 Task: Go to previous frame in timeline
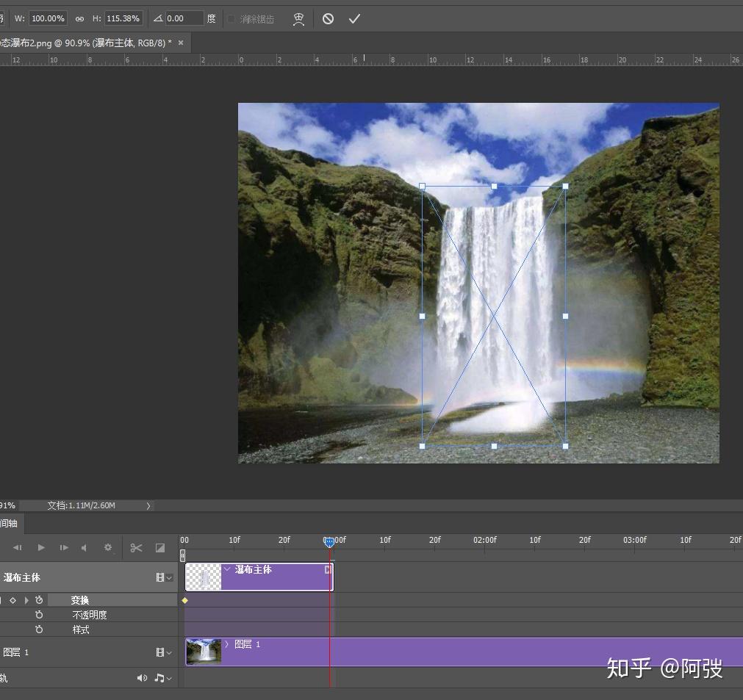(18, 547)
